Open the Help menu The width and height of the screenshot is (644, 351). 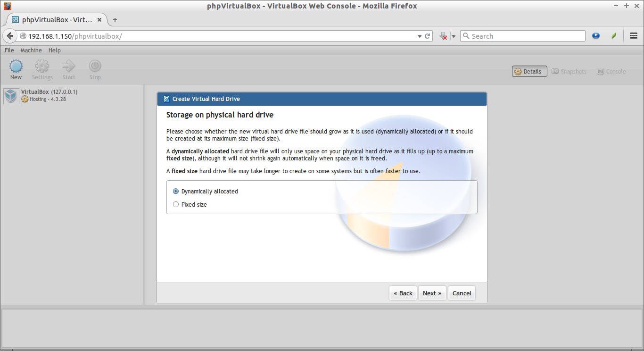(x=55, y=50)
